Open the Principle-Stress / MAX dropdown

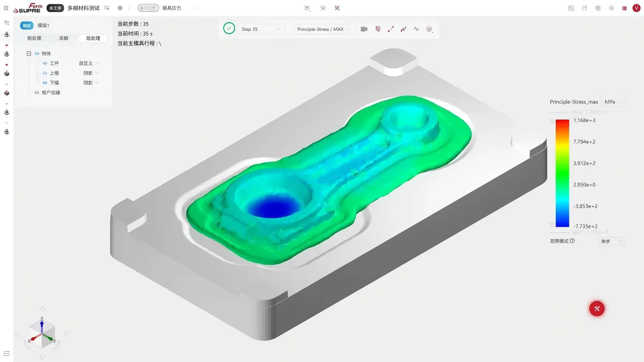coord(324,29)
